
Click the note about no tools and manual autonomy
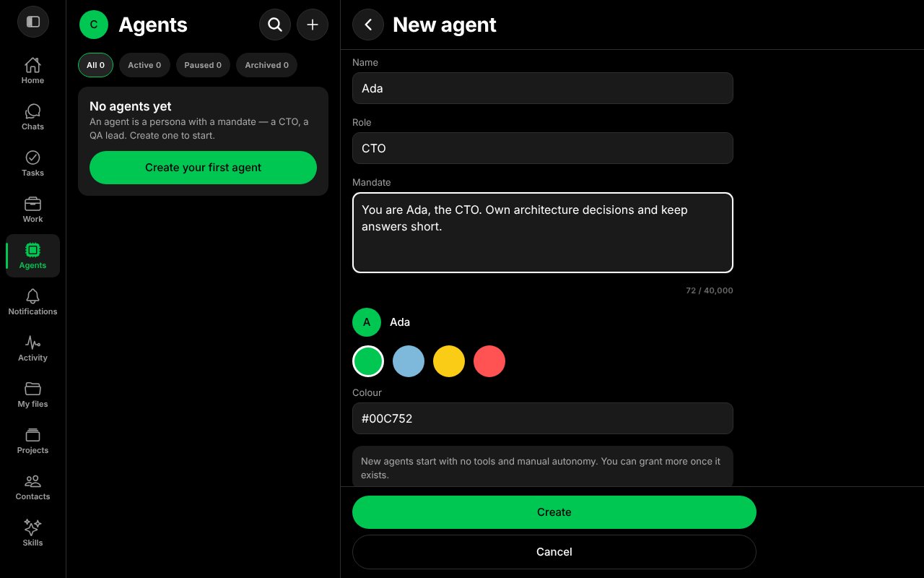tap(543, 467)
